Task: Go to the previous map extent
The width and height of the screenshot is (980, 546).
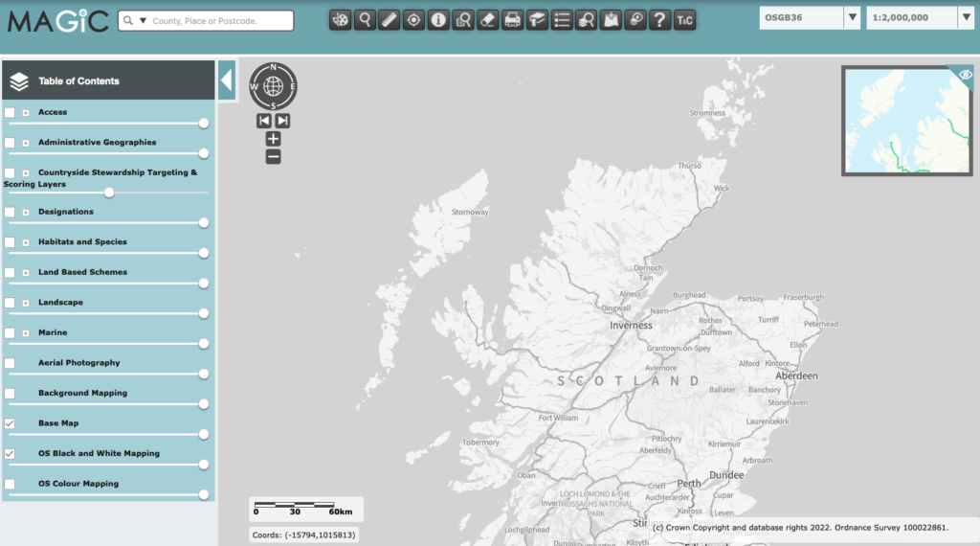Action: click(264, 121)
